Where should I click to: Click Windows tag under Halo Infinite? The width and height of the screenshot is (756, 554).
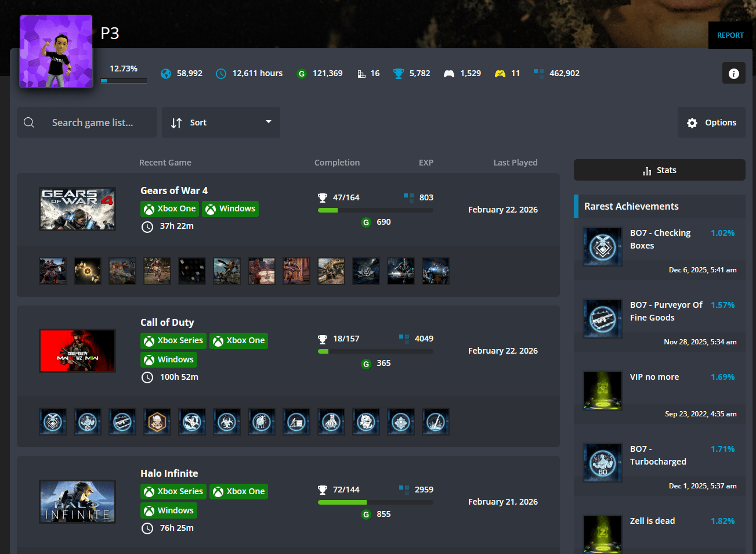pos(169,511)
